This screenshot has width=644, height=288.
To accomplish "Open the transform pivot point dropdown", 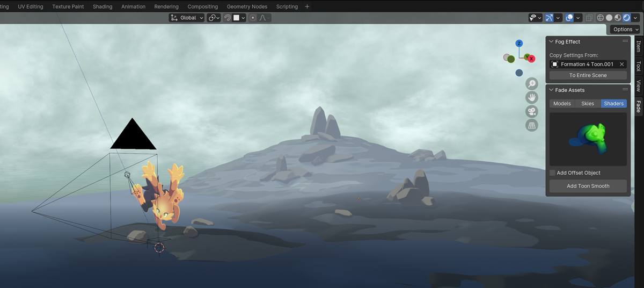I will [x=214, y=18].
